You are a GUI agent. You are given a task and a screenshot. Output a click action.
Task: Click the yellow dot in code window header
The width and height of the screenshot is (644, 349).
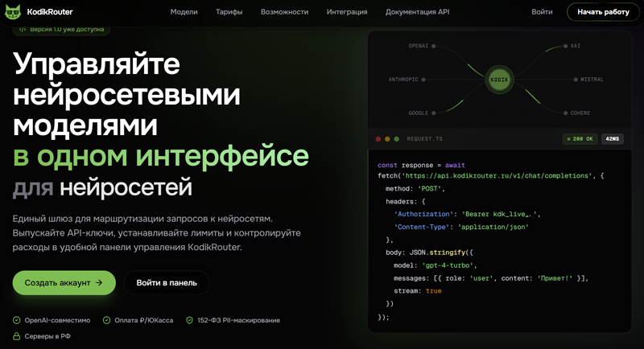coord(387,139)
